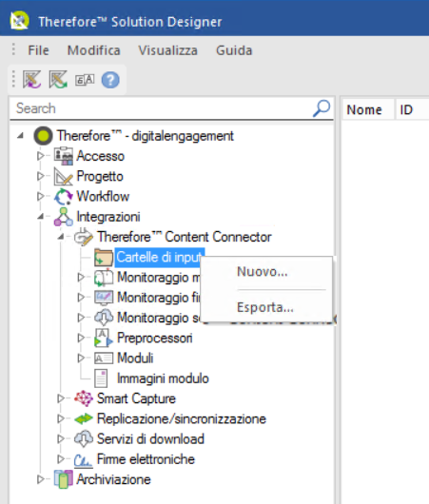This screenshot has width=429, height=504.
Task: Expand the mailbox Monitoraggio node
Action: click(x=81, y=278)
